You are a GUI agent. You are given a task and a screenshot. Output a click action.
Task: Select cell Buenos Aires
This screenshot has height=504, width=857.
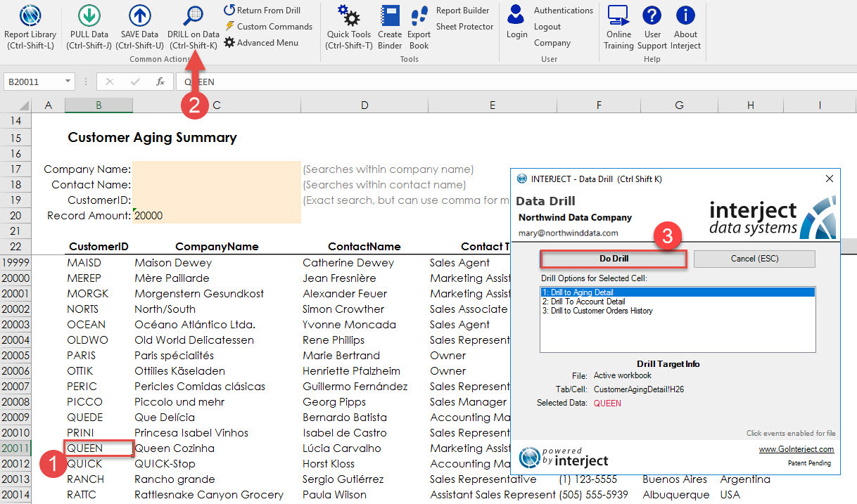point(679,479)
